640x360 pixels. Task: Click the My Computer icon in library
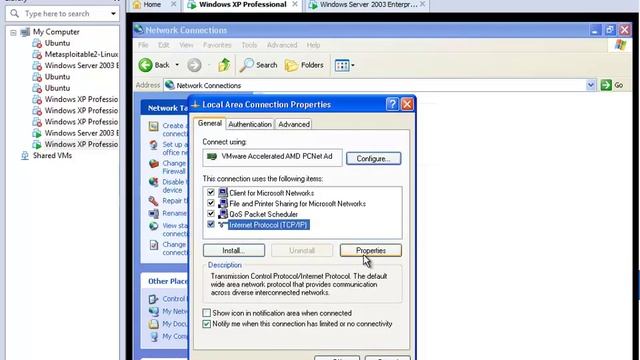25,32
